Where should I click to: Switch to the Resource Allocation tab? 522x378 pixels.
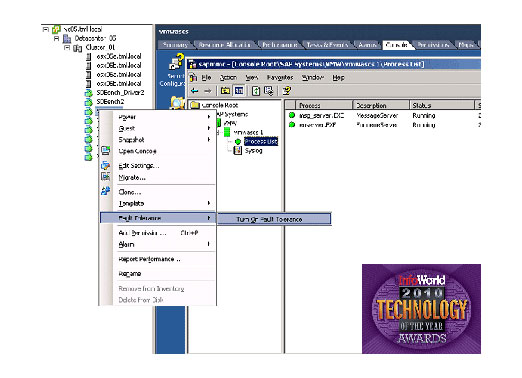(224, 45)
